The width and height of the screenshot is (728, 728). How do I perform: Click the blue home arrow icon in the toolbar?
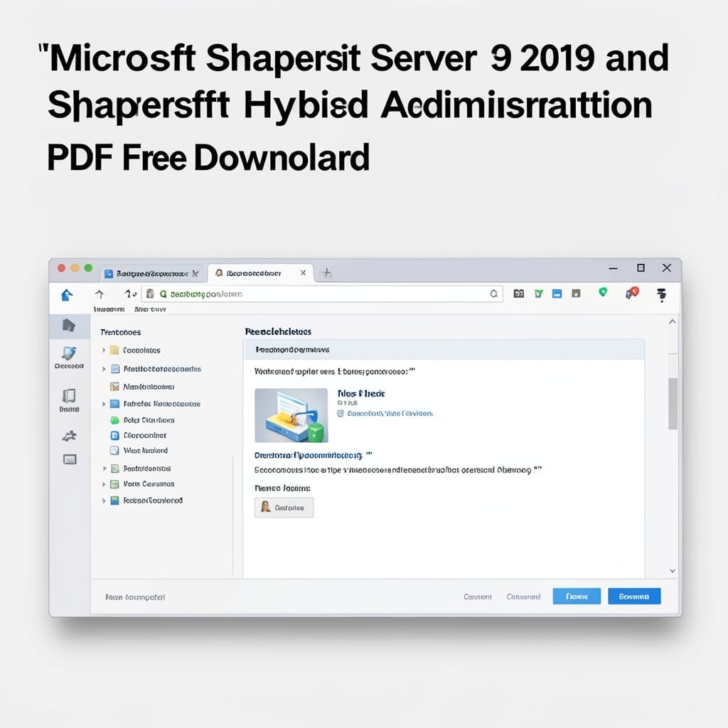[x=68, y=295]
